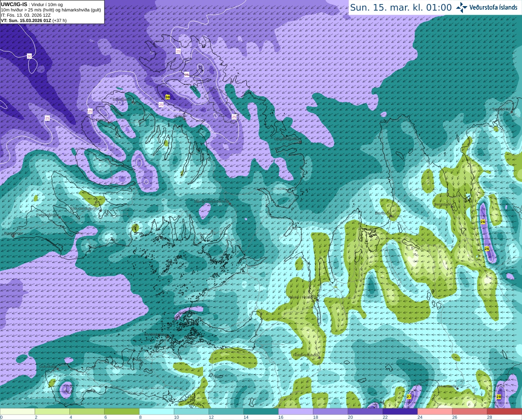Click the 16–18 m/s light lavender scale swatch
522x420 pixels.
pyautogui.click(x=296, y=411)
